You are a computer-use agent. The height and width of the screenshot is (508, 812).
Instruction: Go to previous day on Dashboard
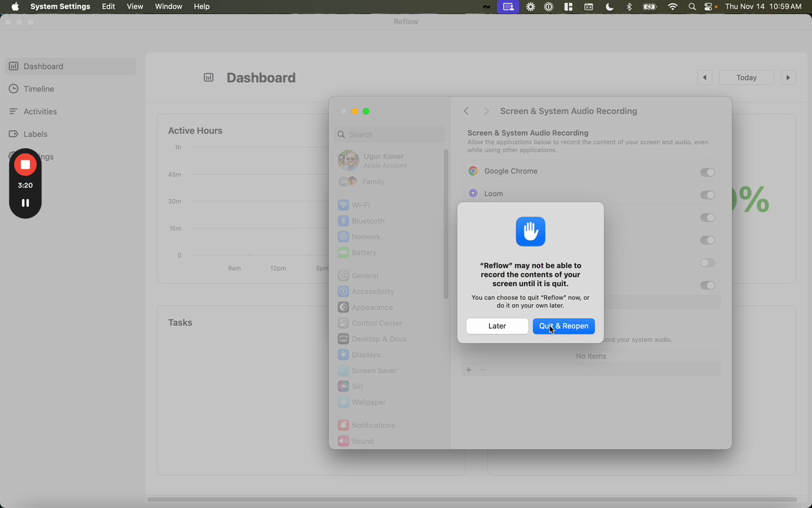tap(704, 78)
